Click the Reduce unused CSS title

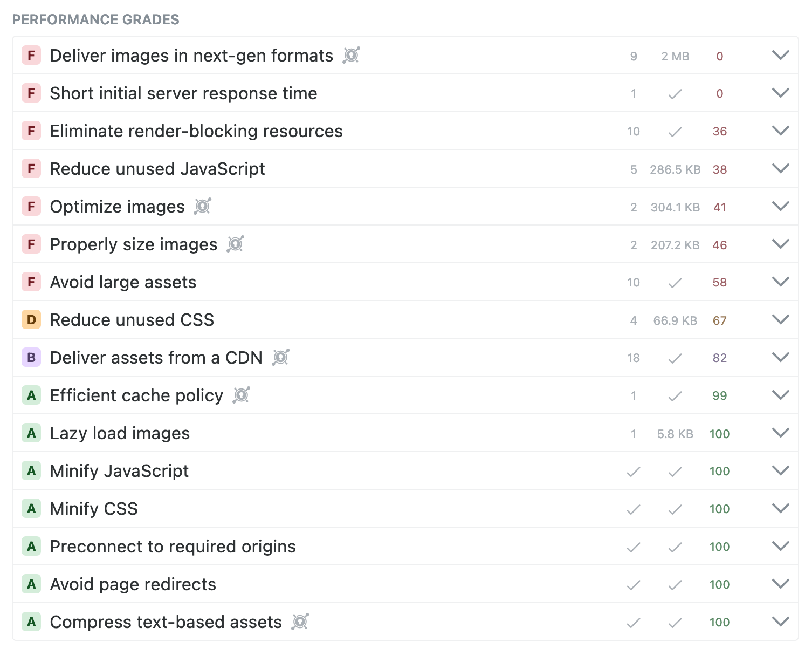(132, 320)
